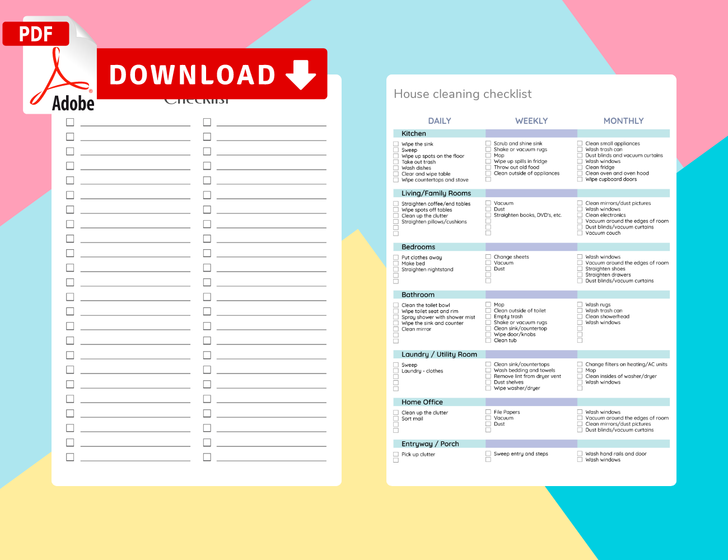Click the Kitchen section heading
Image resolution: width=728 pixels, height=560 pixels.
pos(414,133)
